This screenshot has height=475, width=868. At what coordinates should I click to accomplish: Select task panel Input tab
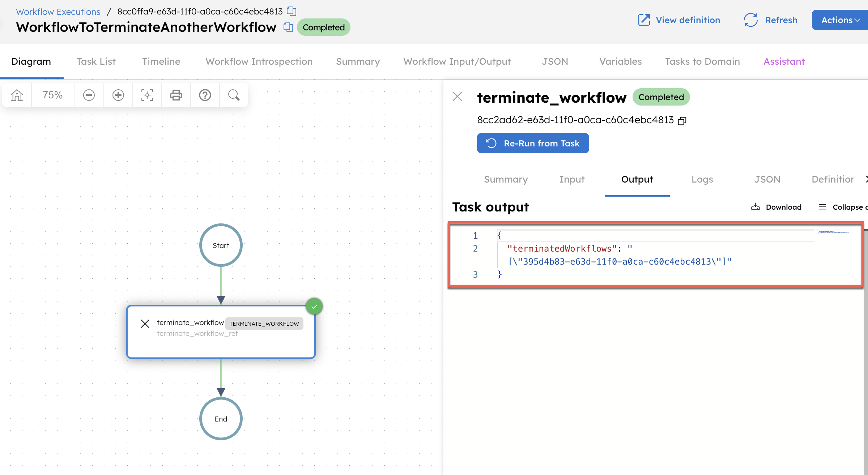click(x=572, y=179)
